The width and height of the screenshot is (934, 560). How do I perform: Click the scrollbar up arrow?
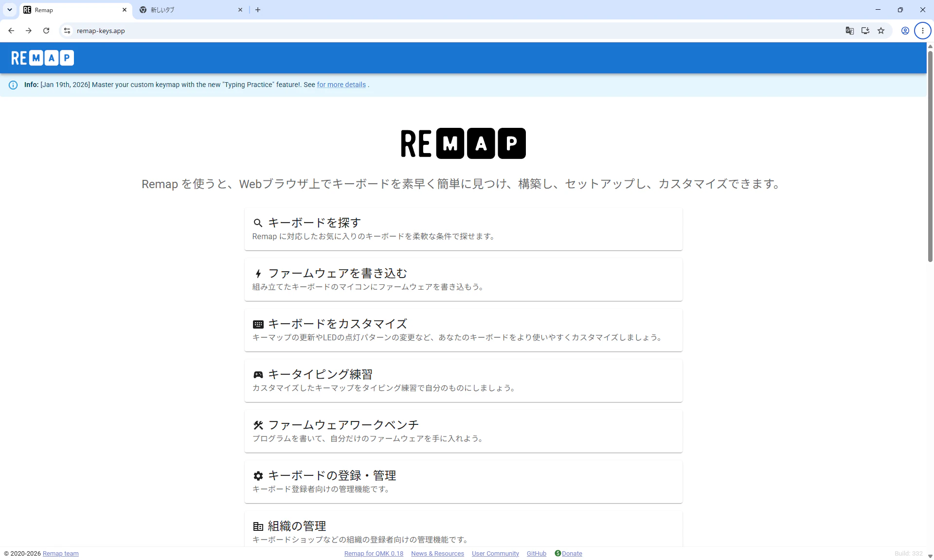pos(930,46)
